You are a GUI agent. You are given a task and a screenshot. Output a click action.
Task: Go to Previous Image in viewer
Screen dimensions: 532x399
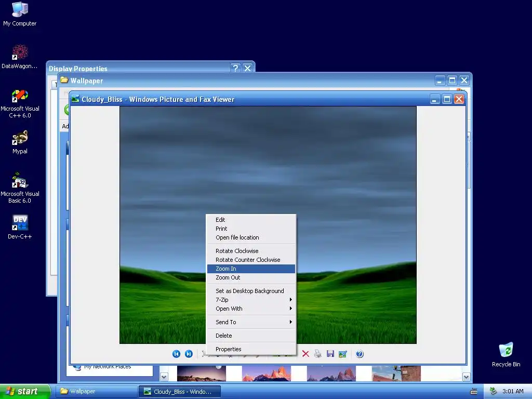click(x=176, y=354)
